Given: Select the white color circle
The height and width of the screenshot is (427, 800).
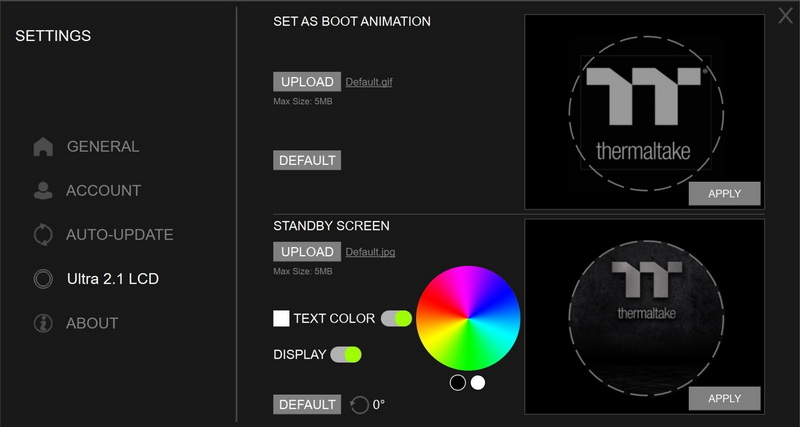Looking at the screenshot, I should 478,383.
